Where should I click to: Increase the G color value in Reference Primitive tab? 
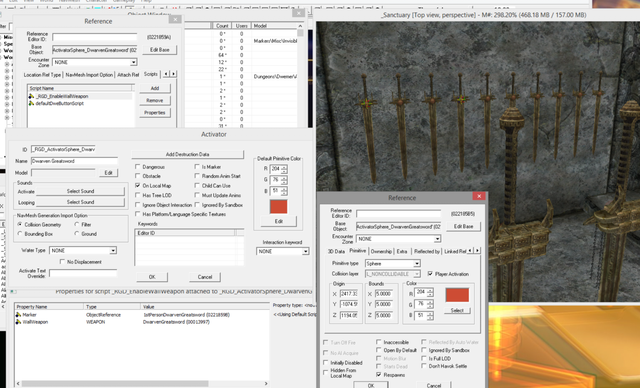click(x=429, y=302)
